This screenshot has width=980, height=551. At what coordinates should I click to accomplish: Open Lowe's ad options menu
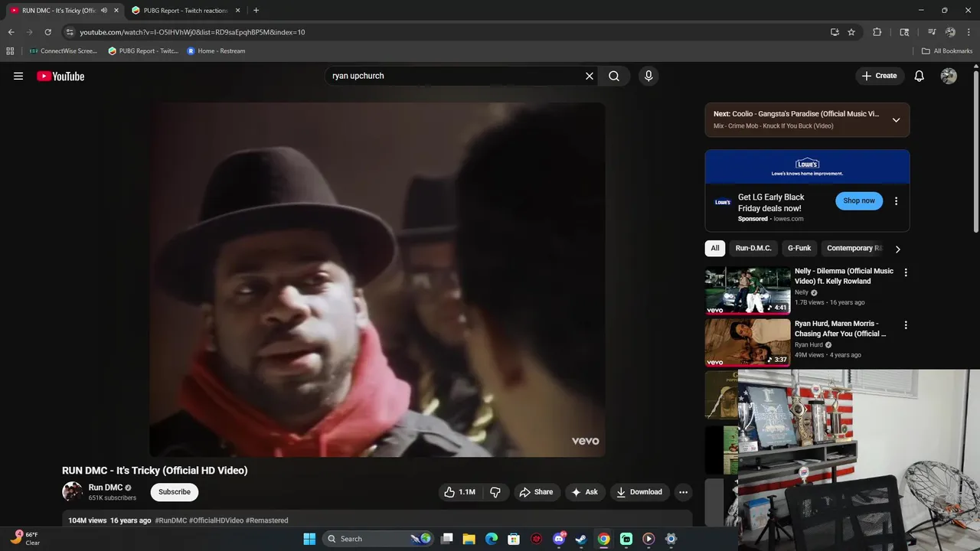pos(896,201)
